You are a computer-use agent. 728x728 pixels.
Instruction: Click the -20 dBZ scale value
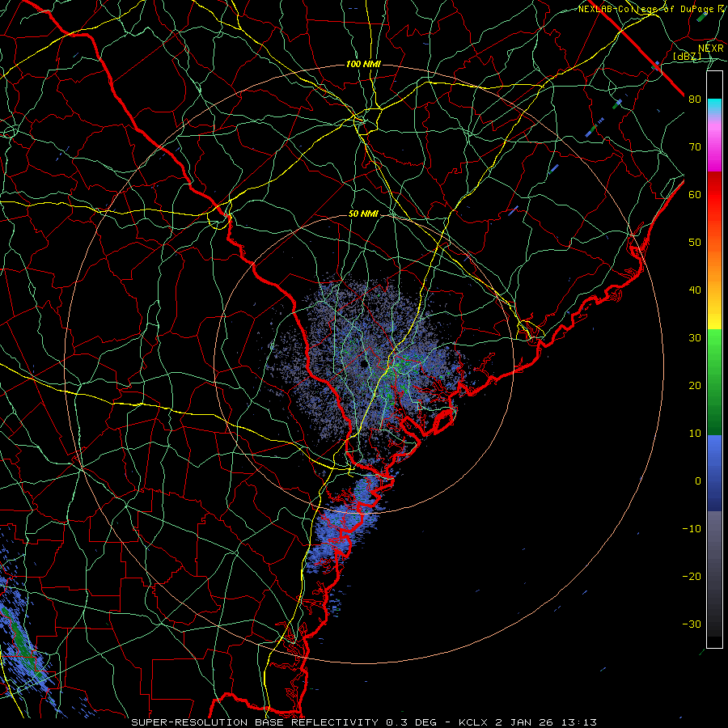pos(692,576)
